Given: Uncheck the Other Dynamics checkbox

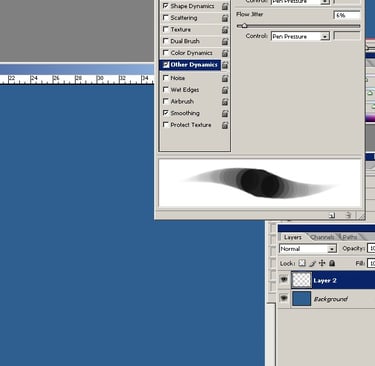Looking at the screenshot, I should [166, 65].
